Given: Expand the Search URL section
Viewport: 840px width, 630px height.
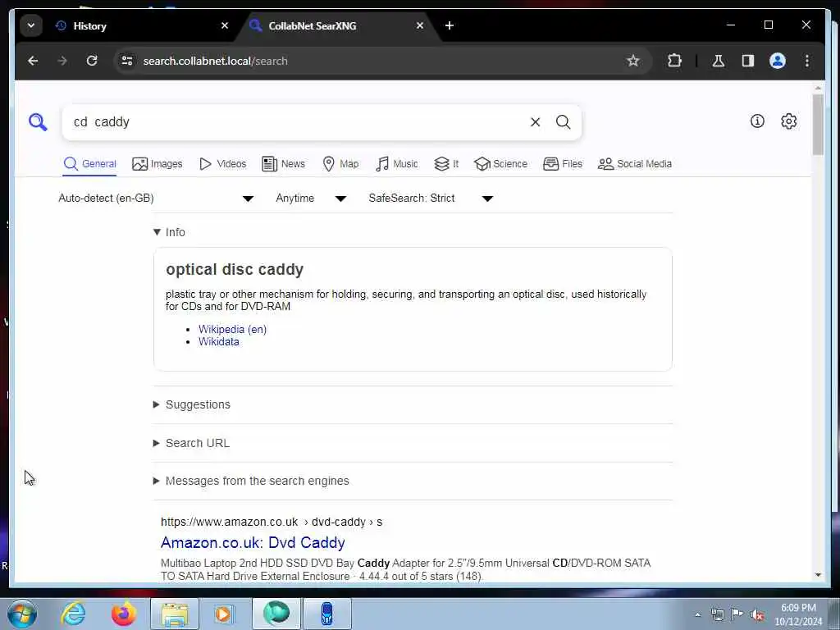Looking at the screenshot, I should [191, 443].
